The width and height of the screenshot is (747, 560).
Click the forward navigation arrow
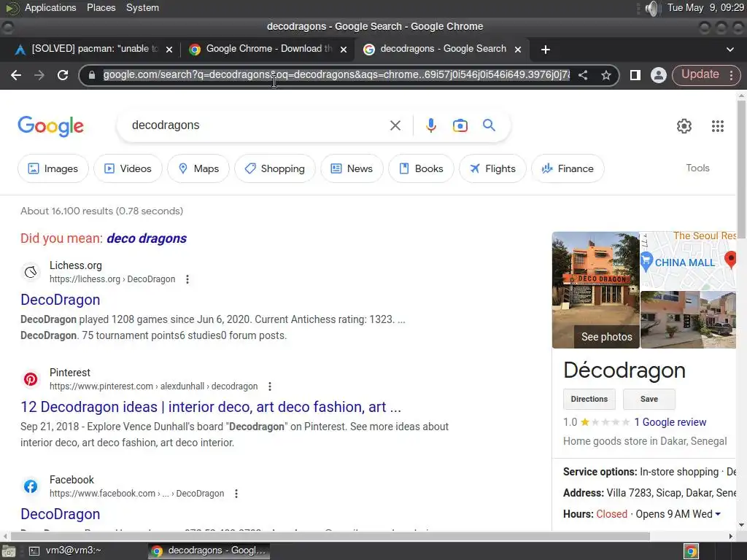pyautogui.click(x=39, y=75)
